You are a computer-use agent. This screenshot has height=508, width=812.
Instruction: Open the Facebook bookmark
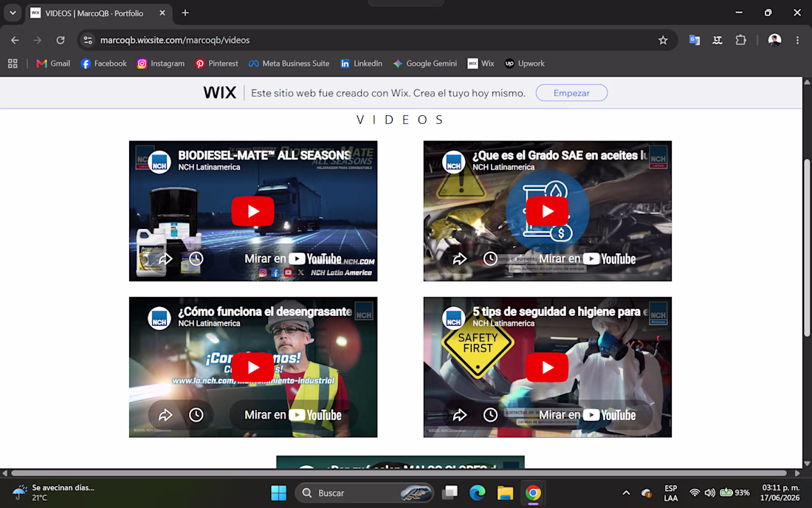point(104,63)
